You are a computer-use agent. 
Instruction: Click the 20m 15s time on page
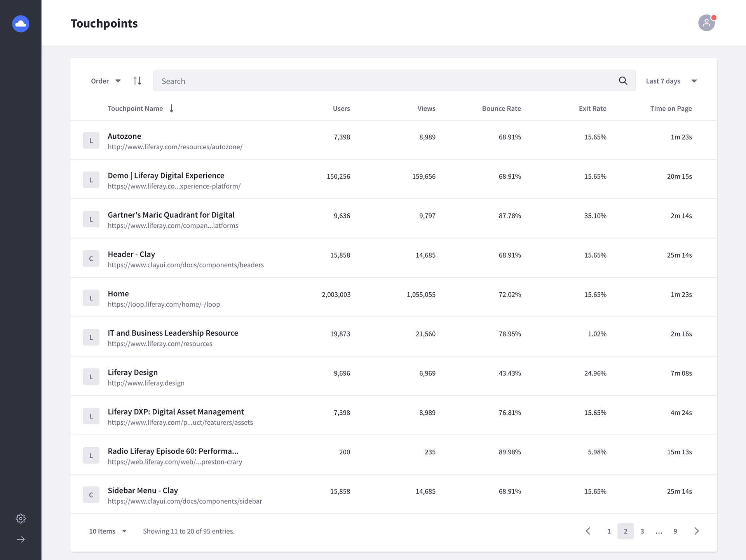(680, 176)
